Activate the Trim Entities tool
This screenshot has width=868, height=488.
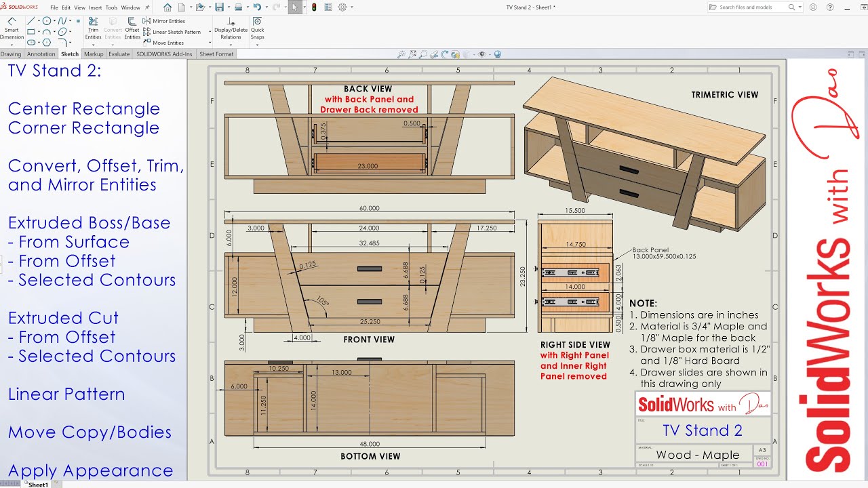[93, 28]
